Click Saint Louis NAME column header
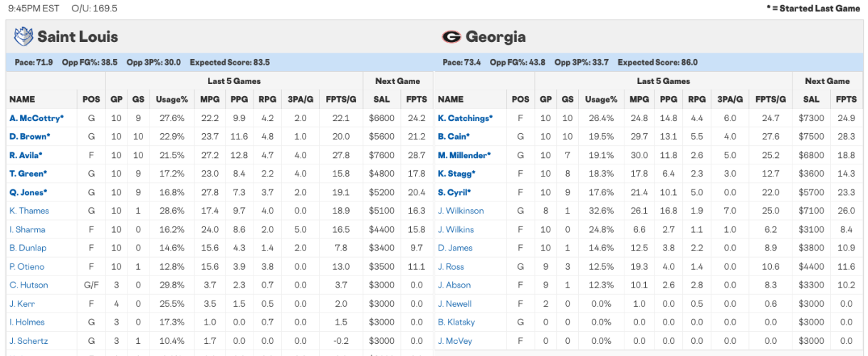 pyautogui.click(x=22, y=100)
